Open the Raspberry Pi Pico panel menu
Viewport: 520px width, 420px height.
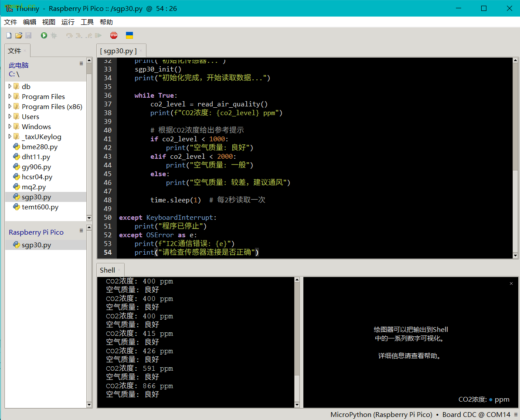[81, 231]
